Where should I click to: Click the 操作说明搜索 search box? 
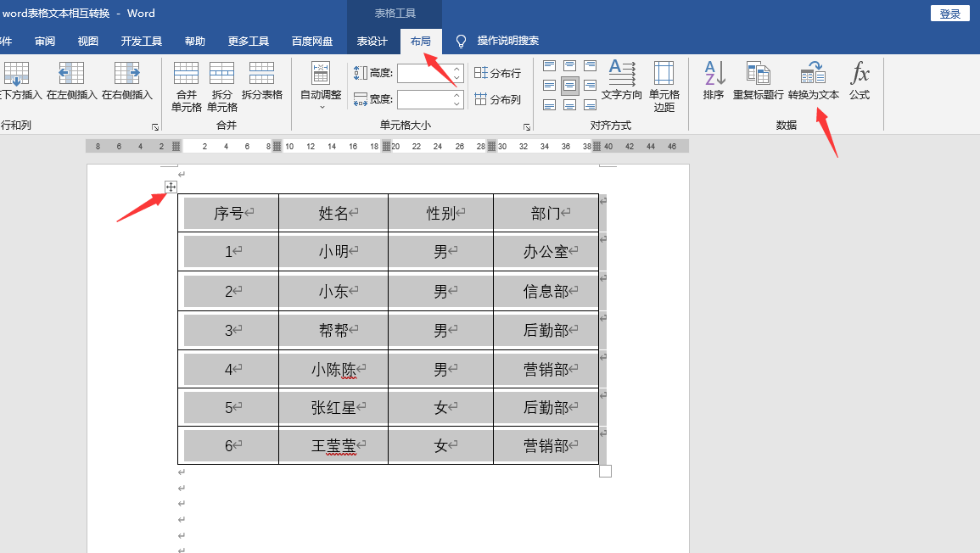coord(507,41)
